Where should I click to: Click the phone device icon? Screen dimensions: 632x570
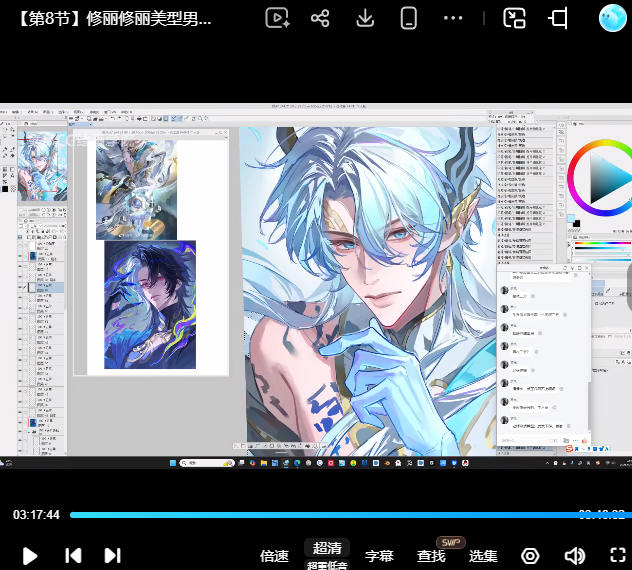[x=408, y=19]
